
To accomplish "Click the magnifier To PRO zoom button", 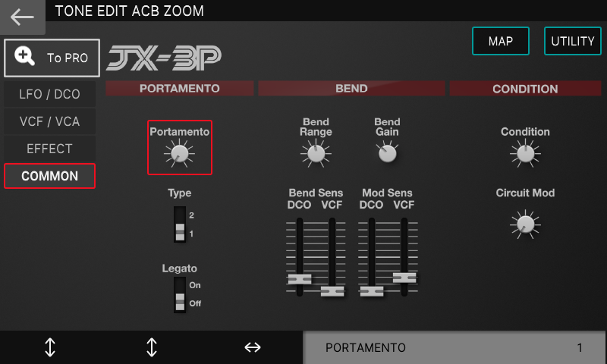I will point(52,58).
